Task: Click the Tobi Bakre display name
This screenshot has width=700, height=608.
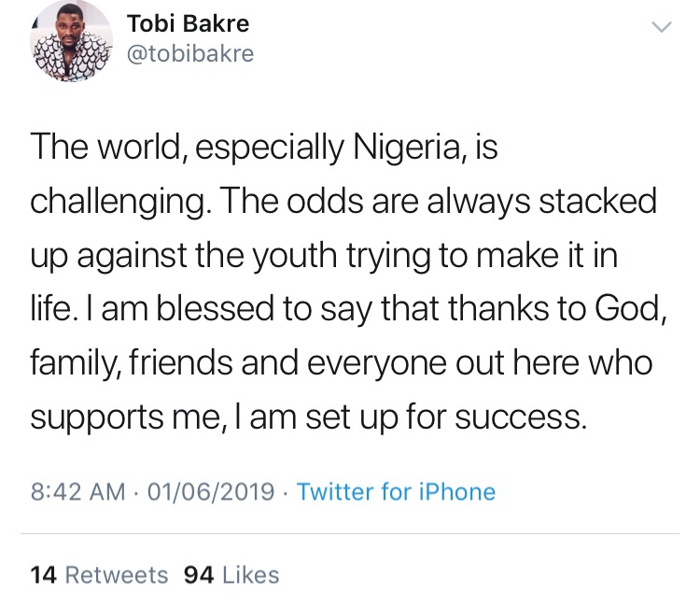Action: pos(189,23)
